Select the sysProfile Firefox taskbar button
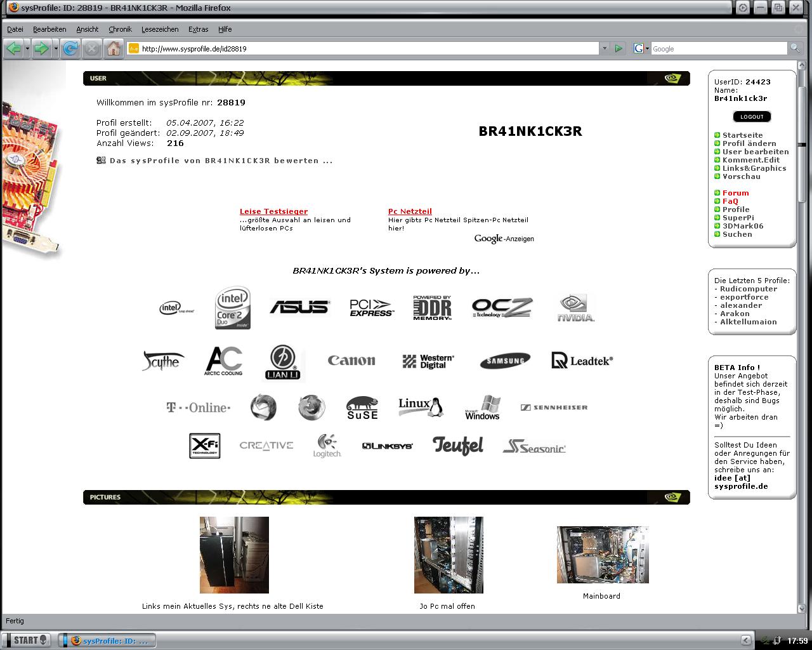This screenshot has width=812, height=650. coord(108,640)
